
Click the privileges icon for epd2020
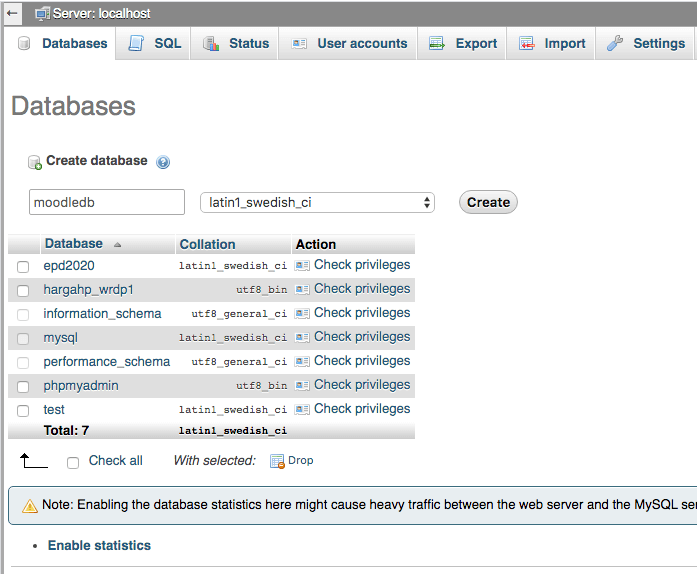point(302,265)
